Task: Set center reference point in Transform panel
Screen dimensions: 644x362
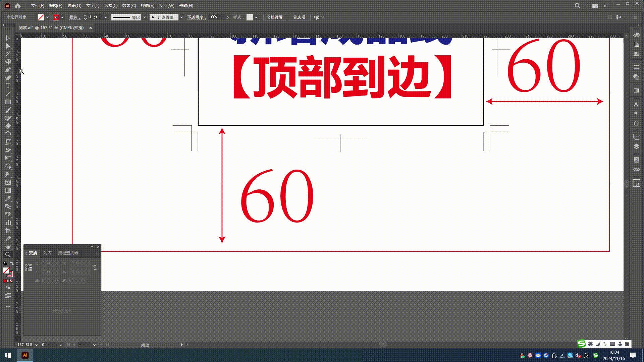Action: click(x=29, y=267)
